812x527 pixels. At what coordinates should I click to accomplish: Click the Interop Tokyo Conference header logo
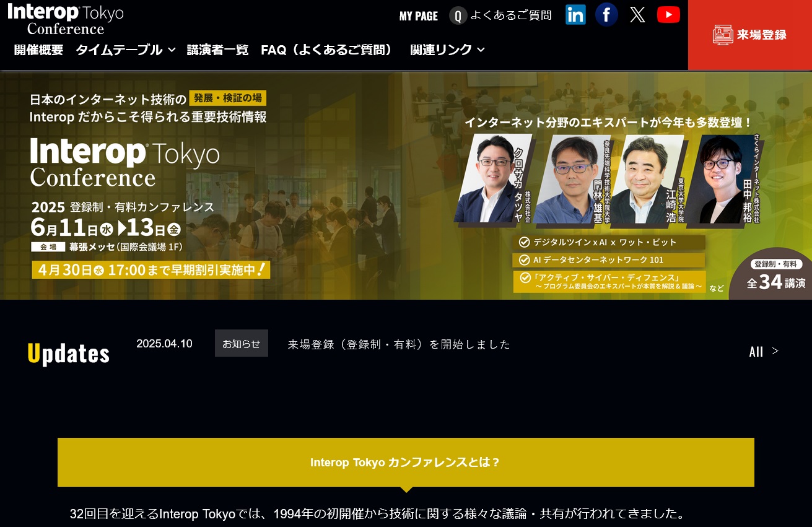[x=65, y=20]
